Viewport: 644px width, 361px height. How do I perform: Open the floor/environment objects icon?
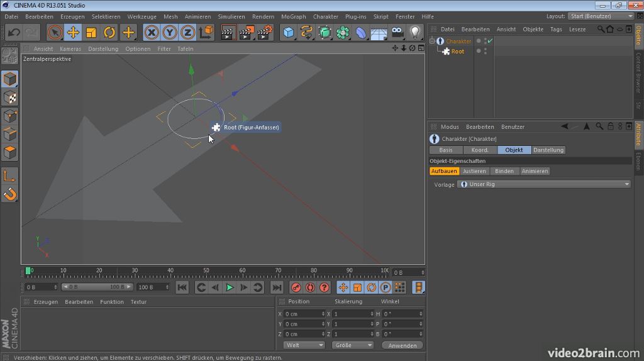pos(379,33)
